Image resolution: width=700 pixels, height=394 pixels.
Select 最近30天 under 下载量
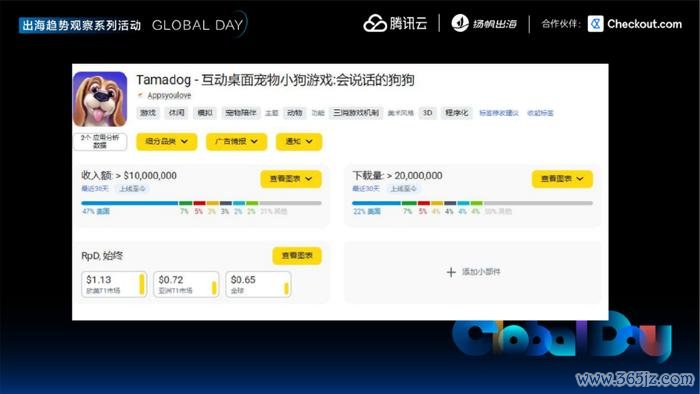pos(366,189)
